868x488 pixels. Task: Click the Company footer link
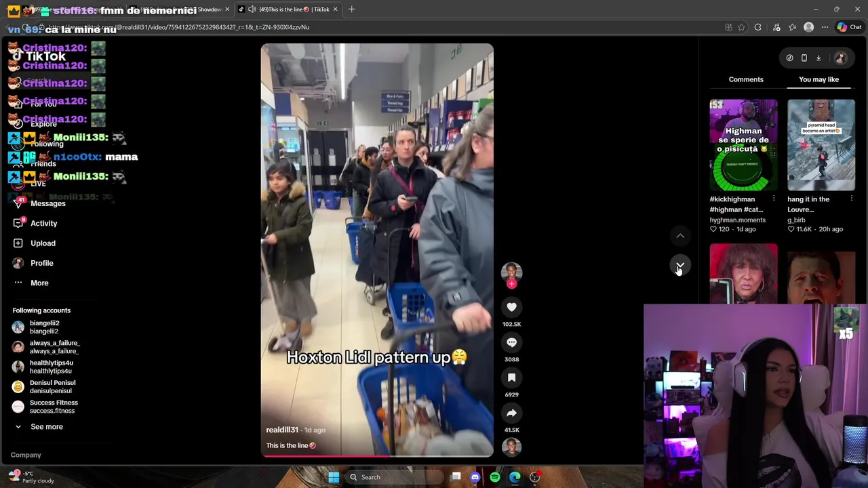tap(26, 455)
